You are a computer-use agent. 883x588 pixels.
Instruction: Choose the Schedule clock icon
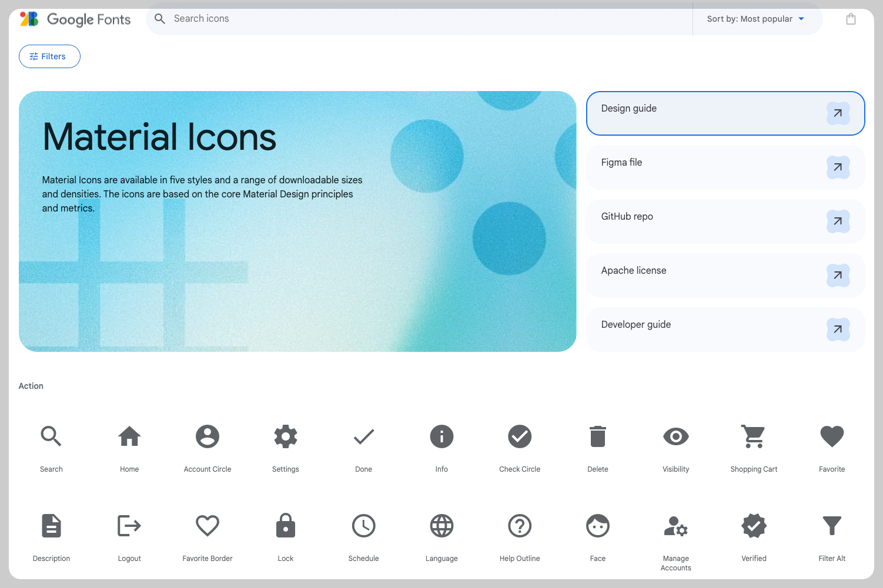pos(364,526)
